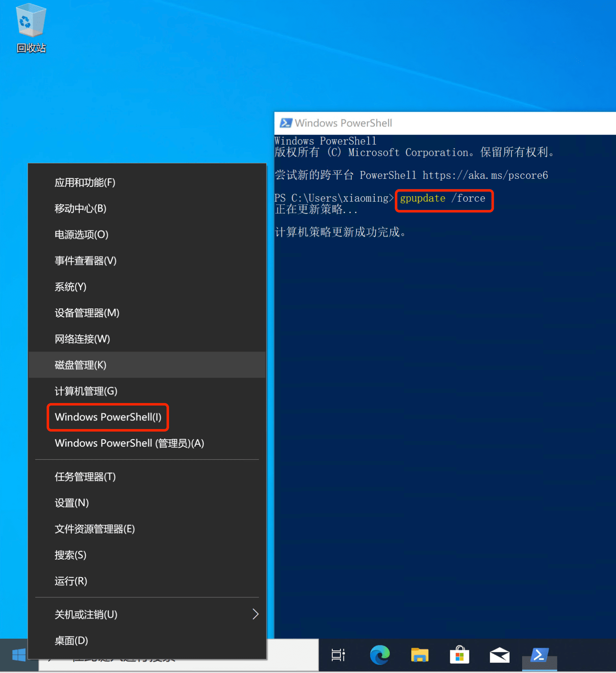Screen dimensions: 616x673
Task: Open 设备管理器(M)
Action: [147, 313]
